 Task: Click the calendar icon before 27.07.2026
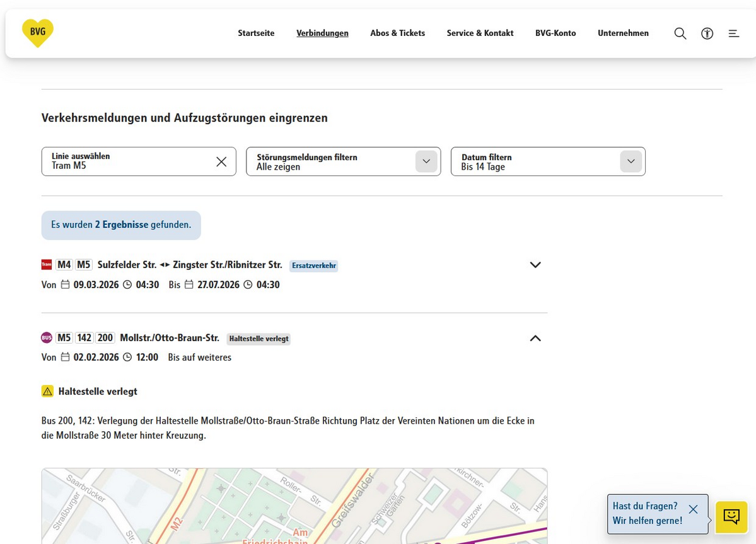[x=189, y=284]
